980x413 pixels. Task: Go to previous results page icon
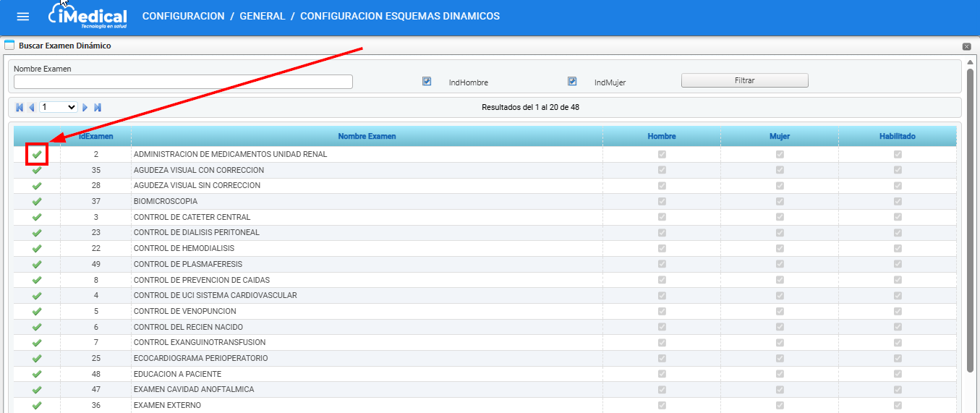click(x=31, y=107)
